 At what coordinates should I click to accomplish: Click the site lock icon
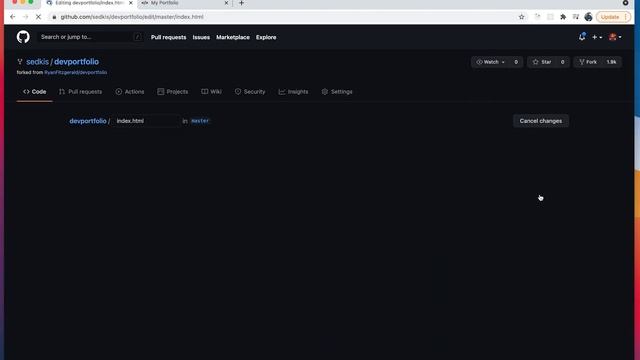point(54,17)
